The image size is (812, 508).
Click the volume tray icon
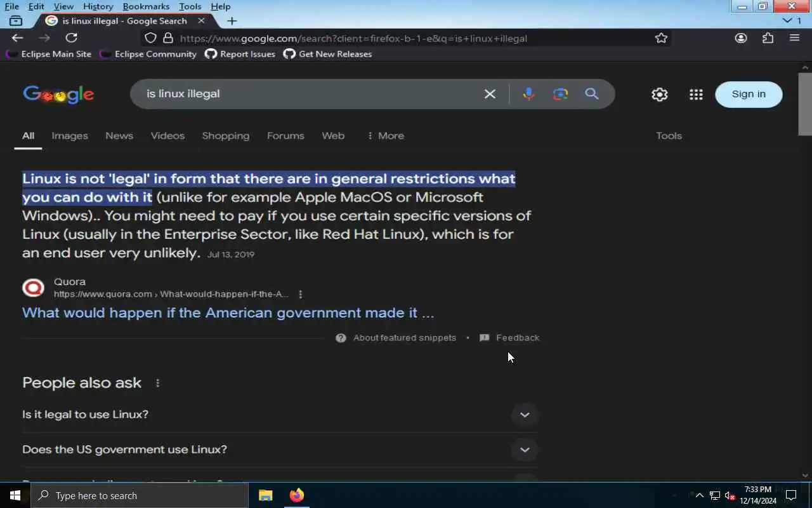click(730, 495)
